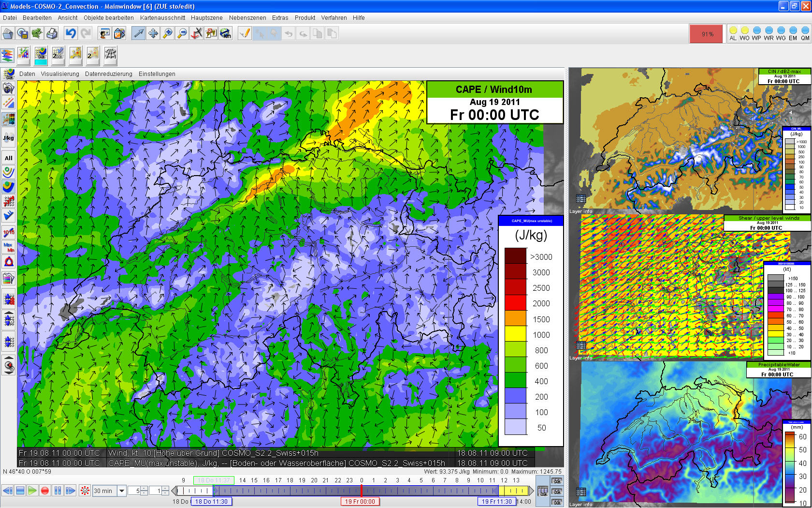
Task: Open the Extras menu
Action: 280,18
